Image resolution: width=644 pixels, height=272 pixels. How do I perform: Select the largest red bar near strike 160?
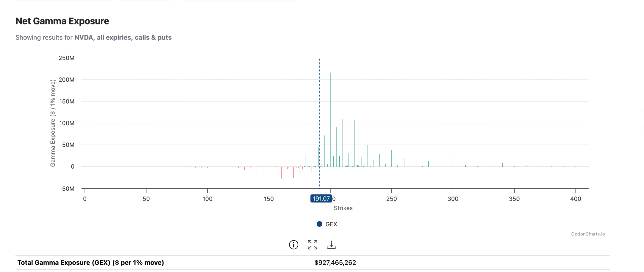click(281, 173)
